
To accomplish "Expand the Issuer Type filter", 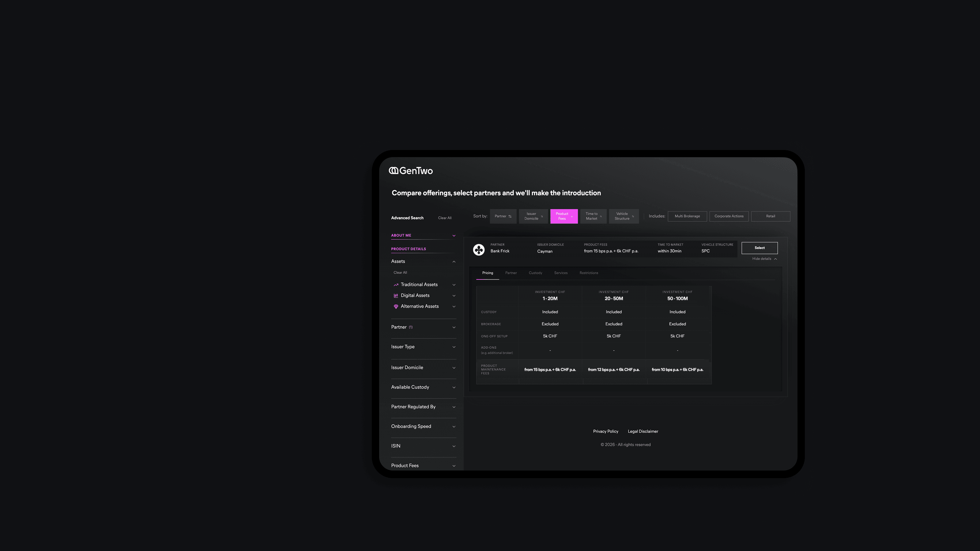I will pos(424,347).
